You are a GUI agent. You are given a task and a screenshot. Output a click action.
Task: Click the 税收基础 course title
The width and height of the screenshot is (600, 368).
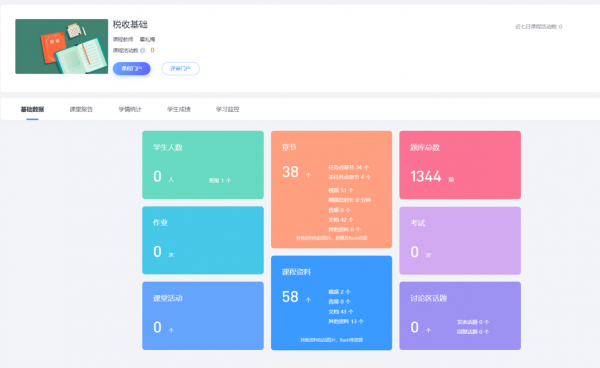coord(130,24)
